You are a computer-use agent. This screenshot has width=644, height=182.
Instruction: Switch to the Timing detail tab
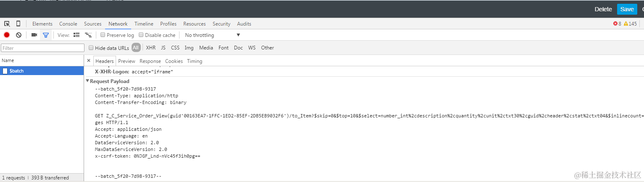click(x=195, y=61)
